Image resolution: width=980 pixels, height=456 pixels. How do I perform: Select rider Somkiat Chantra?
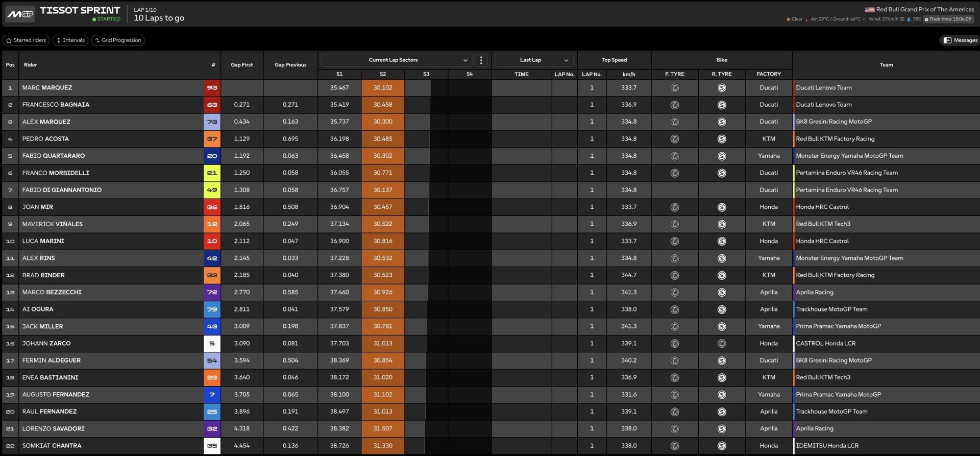52,446
